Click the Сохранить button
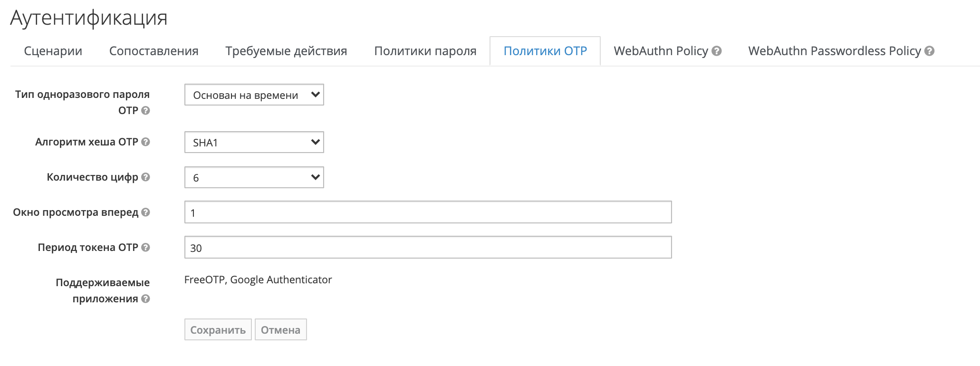The height and width of the screenshot is (366, 980). [218, 329]
